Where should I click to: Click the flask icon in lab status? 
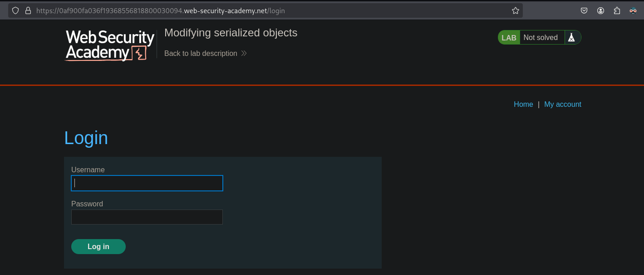coord(571,38)
